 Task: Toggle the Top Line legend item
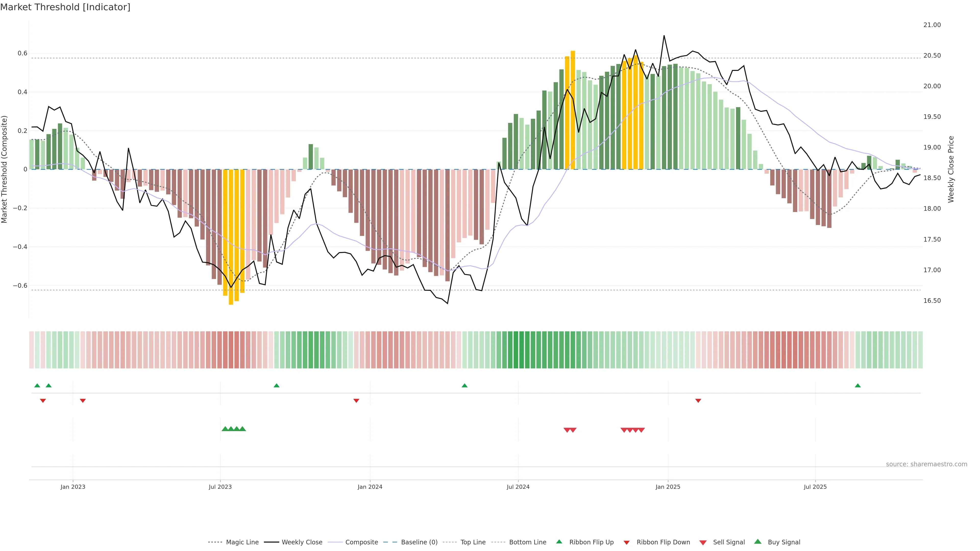click(x=473, y=542)
